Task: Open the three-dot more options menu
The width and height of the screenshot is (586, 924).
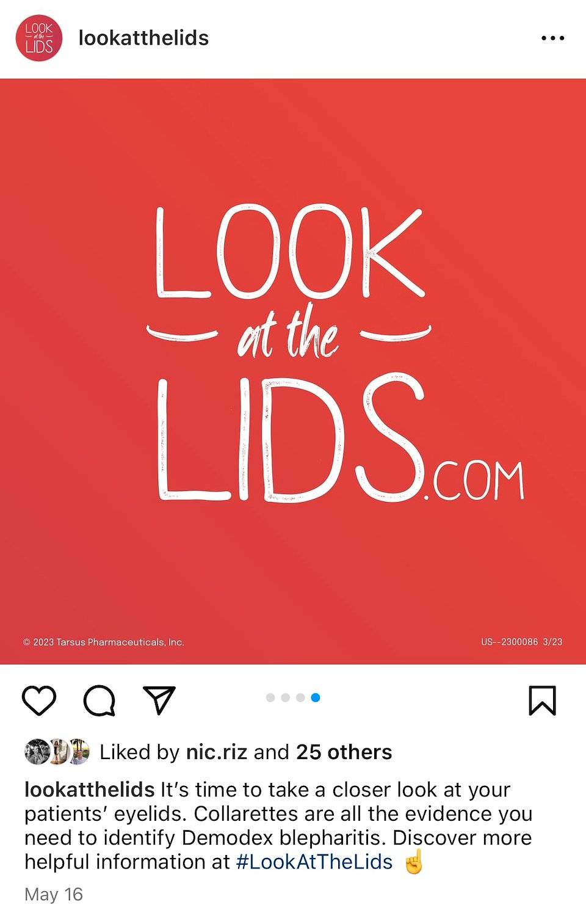Action: tap(553, 38)
